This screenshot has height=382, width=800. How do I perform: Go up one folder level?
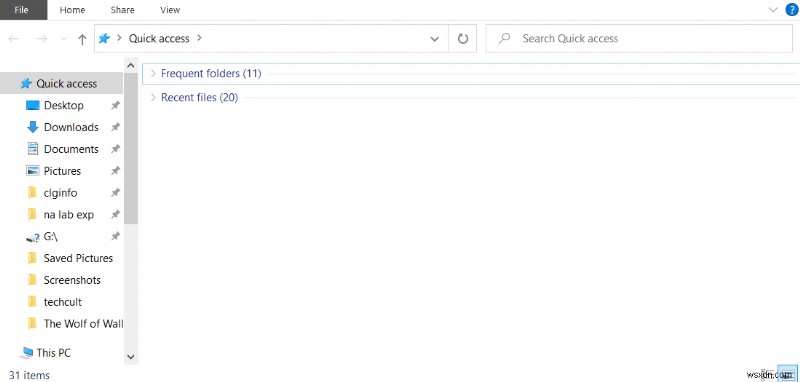click(82, 39)
